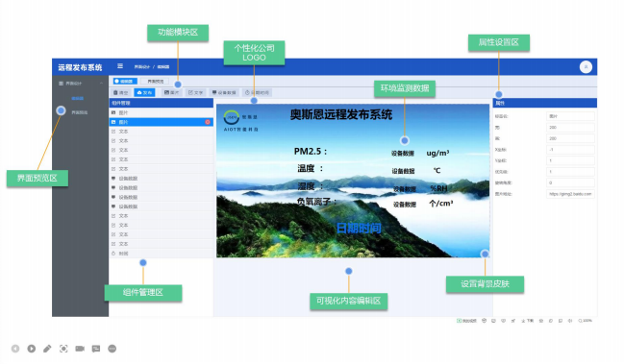Open the more options ellipsis icon
The height and width of the screenshot is (364, 624).
pos(112,349)
